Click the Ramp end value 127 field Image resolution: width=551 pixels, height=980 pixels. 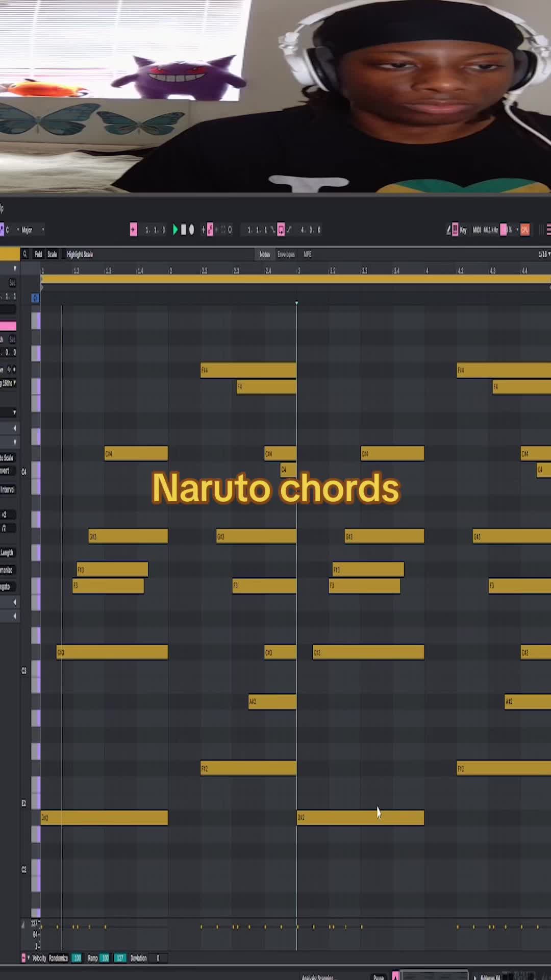(x=120, y=958)
